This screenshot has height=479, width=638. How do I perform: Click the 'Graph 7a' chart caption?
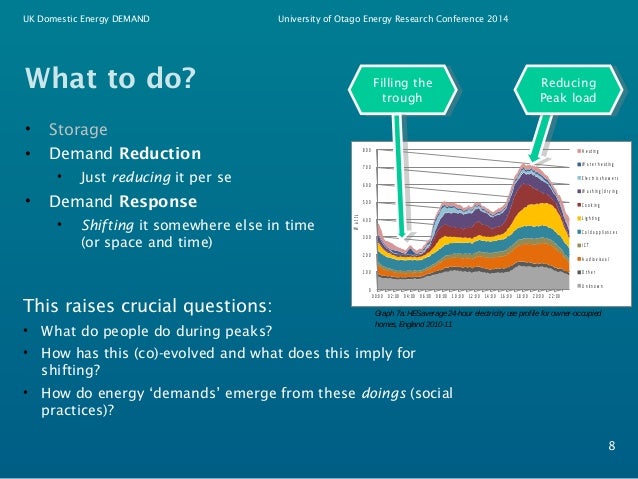point(488,319)
